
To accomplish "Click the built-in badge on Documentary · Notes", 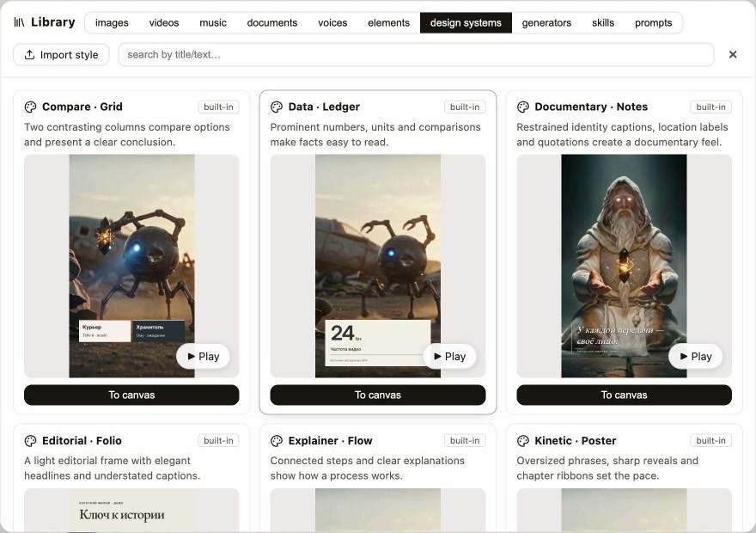I will [711, 107].
